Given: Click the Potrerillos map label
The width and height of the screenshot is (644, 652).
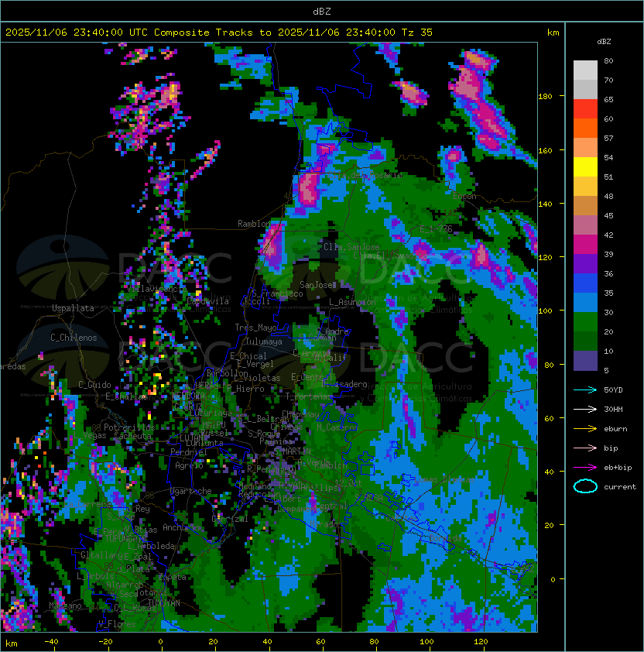Looking at the screenshot, I should tap(129, 427).
